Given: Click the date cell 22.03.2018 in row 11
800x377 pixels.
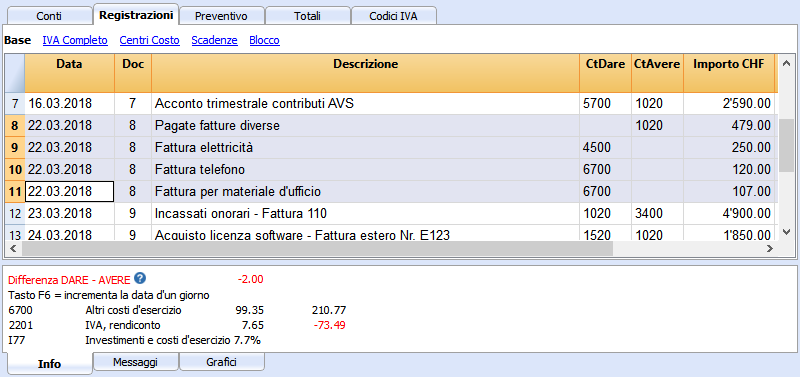Looking at the screenshot, I should coord(69,191).
